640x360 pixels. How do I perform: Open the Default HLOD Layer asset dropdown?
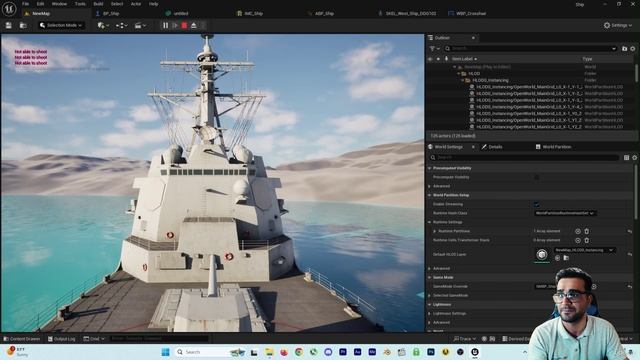[584, 250]
